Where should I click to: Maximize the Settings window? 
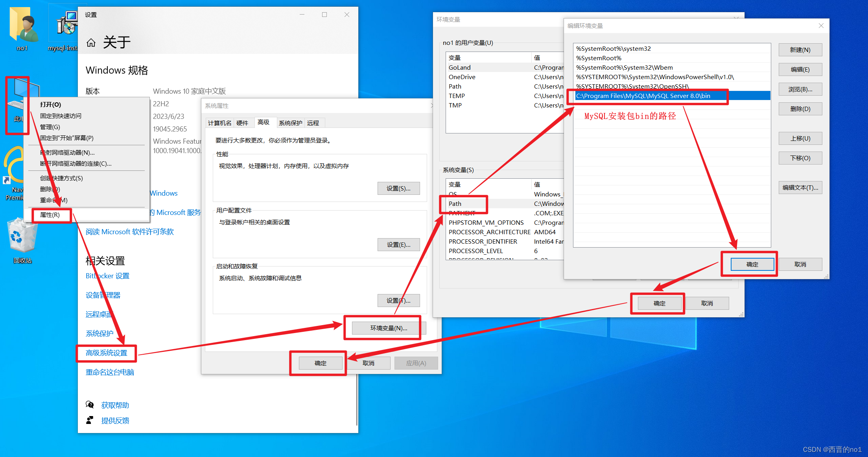coord(324,15)
